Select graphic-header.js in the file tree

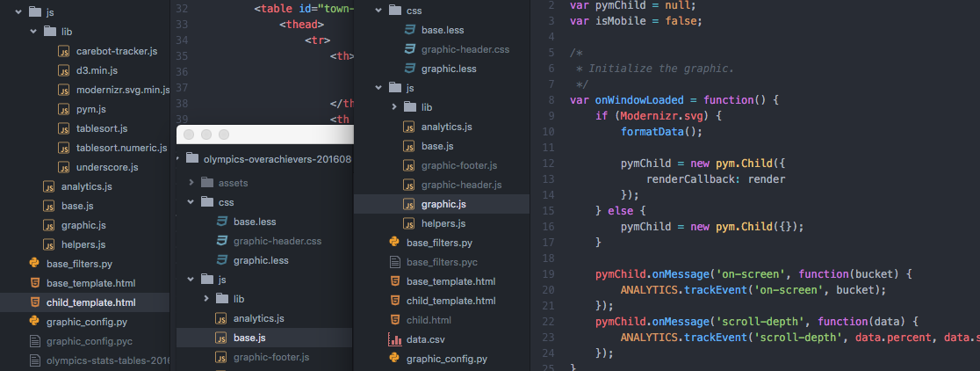tap(461, 185)
